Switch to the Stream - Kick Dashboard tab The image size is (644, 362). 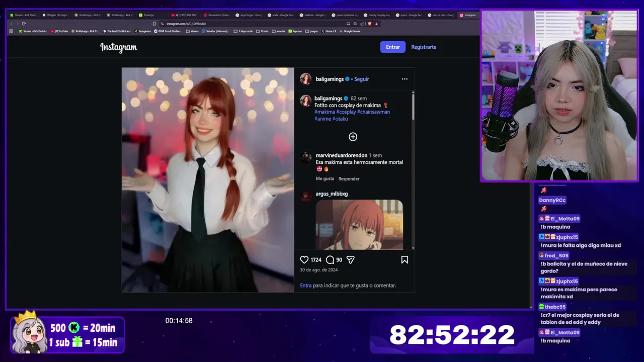[x=23, y=15]
